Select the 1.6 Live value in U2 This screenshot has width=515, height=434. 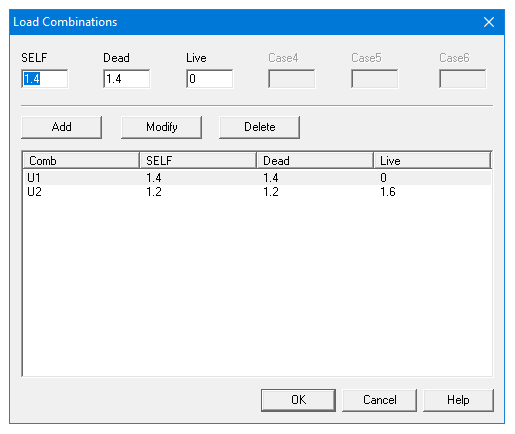coord(388,192)
